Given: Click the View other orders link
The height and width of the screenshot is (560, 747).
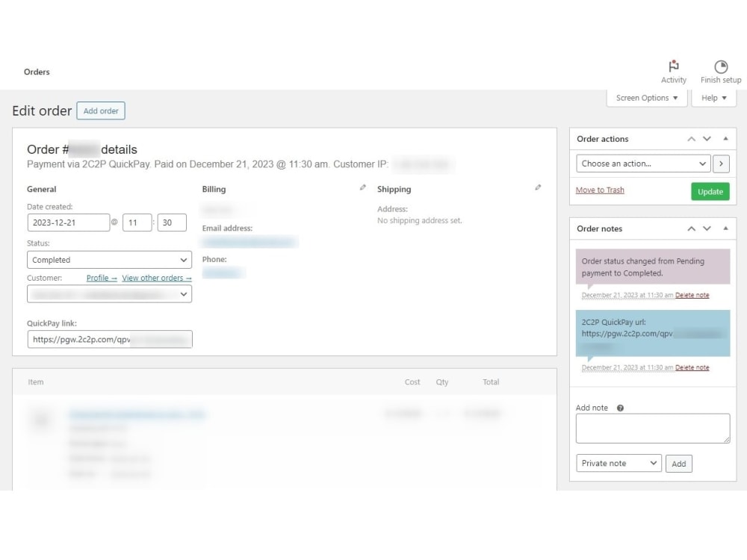Looking at the screenshot, I should pyautogui.click(x=156, y=277).
